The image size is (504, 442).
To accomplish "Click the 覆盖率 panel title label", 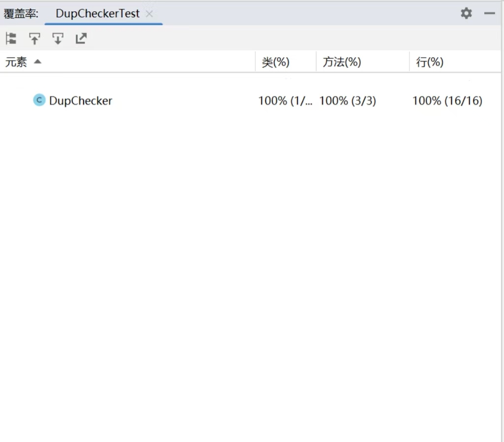I will tap(21, 14).
